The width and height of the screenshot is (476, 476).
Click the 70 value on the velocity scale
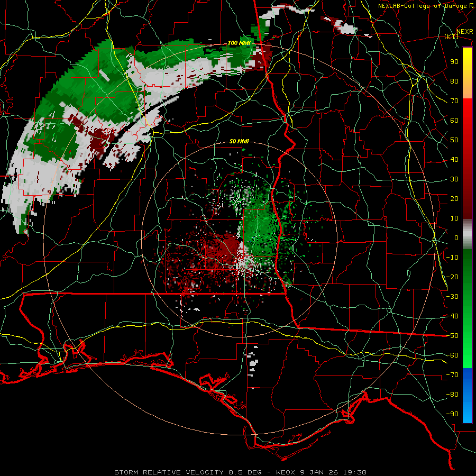tap(454, 101)
